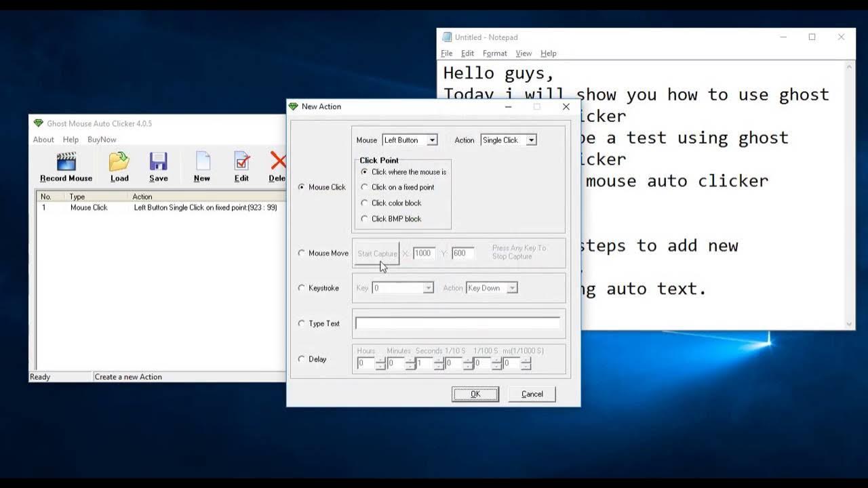Image resolution: width=868 pixels, height=488 pixels.
Task: Open the BuyNow menu in Ghost Mouse
Action: pos(102,140)
